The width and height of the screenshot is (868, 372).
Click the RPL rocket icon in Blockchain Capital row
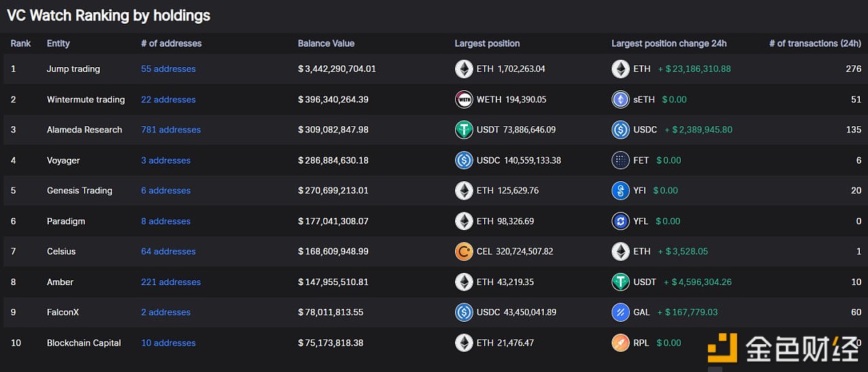620,343
